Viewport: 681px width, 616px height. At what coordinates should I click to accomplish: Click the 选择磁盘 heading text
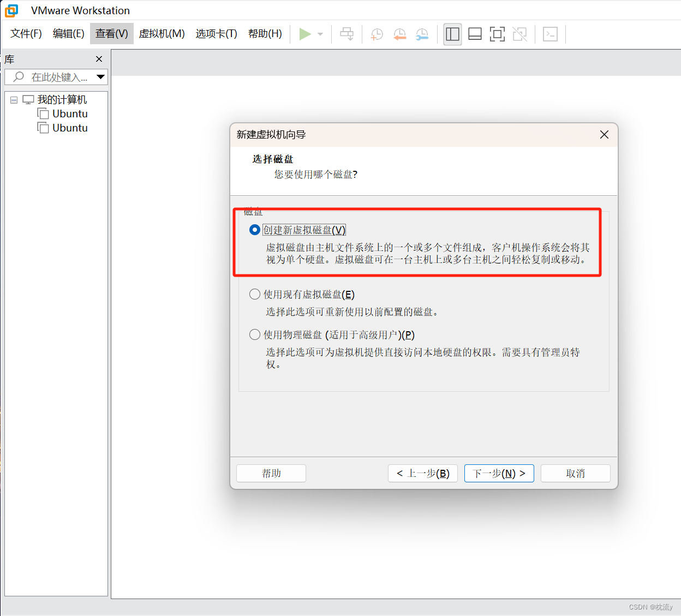click(x=273, y=159)
